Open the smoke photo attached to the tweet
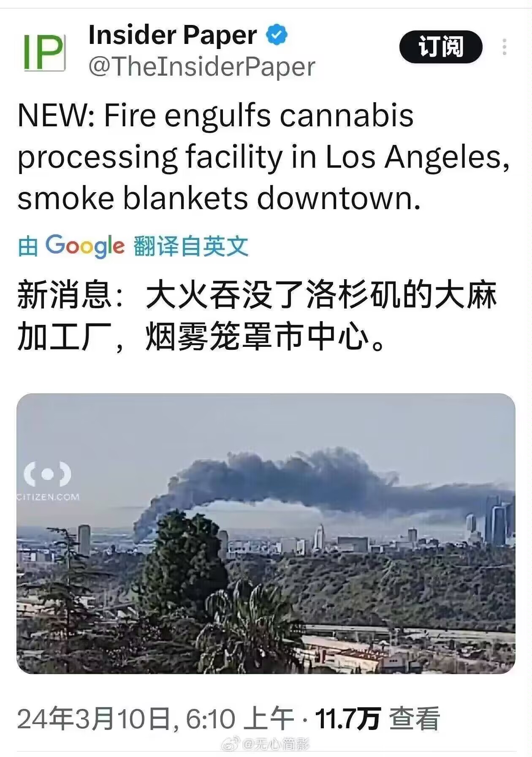 tap(266, 534)
